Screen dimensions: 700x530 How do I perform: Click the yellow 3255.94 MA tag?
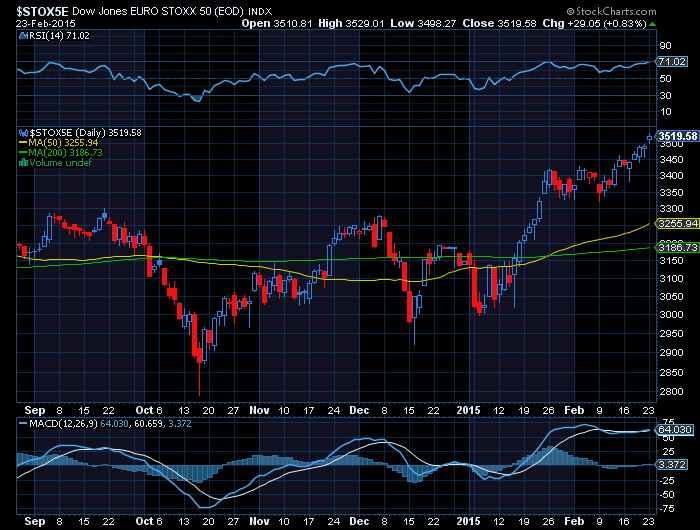(677, 223)
